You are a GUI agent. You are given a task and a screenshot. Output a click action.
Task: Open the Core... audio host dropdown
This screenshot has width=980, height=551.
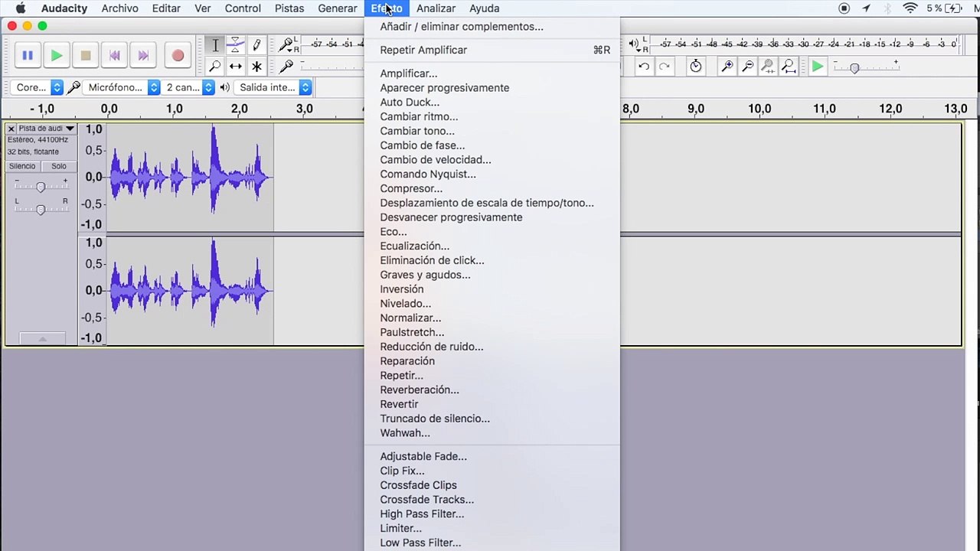coord(37,87)
